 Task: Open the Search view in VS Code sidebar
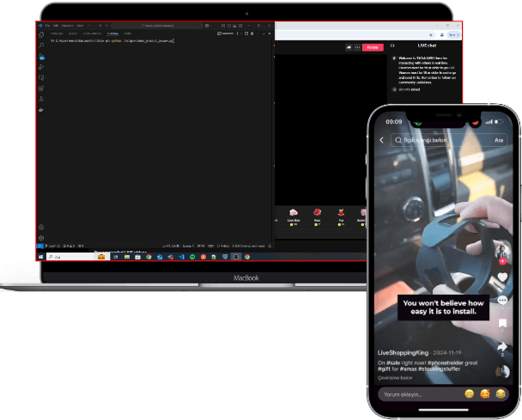41,45
